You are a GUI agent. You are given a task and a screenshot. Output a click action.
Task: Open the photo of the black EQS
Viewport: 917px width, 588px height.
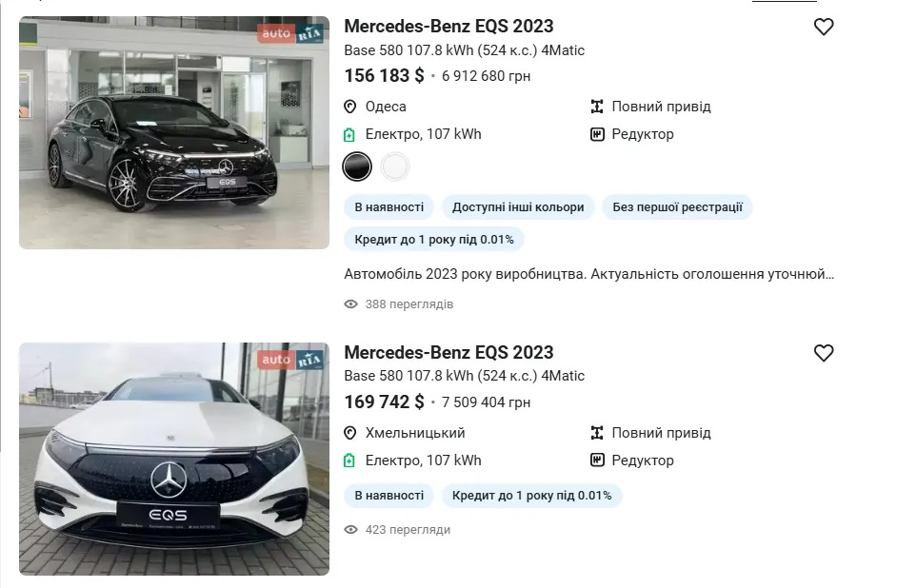tap(173, 132)
